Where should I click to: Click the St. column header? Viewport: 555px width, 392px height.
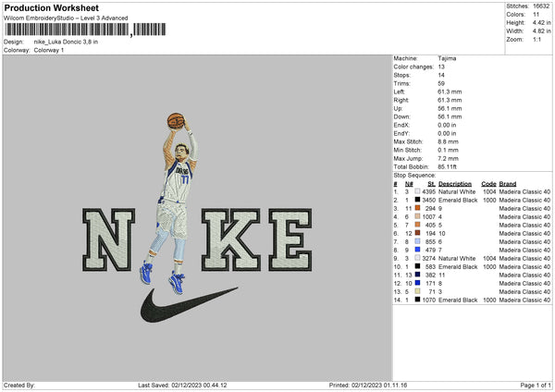pos(431,184)
